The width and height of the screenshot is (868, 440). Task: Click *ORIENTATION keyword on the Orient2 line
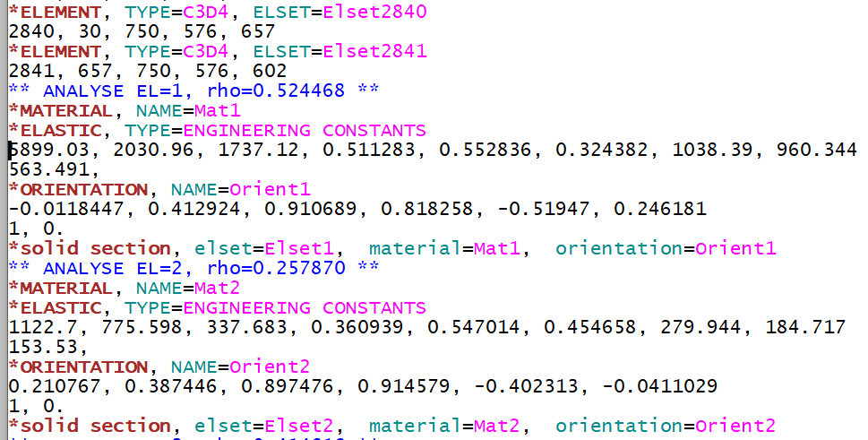point(78,367)
